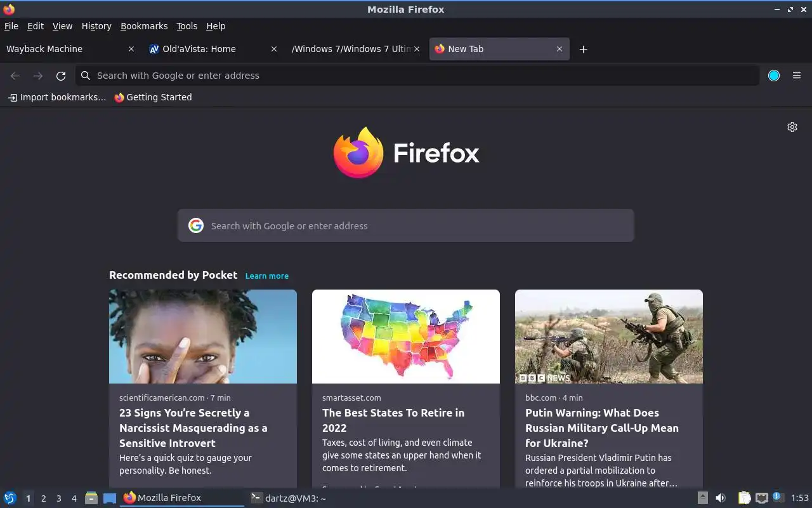
Task: Switch to the Old'aVista: Home tab
Action: click(x=213, y=49)
